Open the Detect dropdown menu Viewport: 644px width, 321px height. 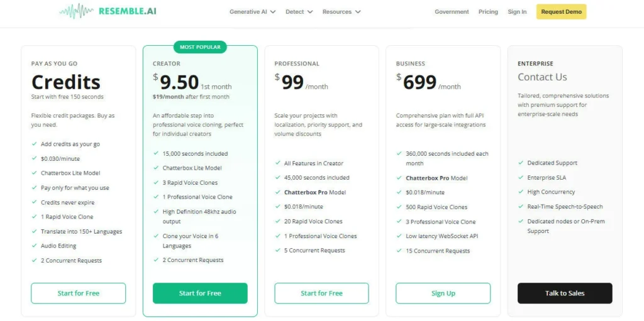point(299,12)
